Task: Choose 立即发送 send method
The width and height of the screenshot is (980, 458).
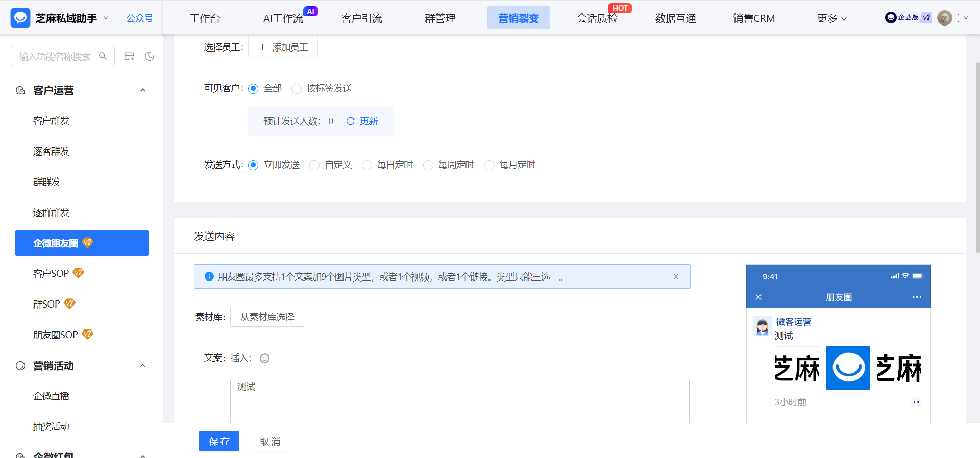Action: [x=253, y=165]
